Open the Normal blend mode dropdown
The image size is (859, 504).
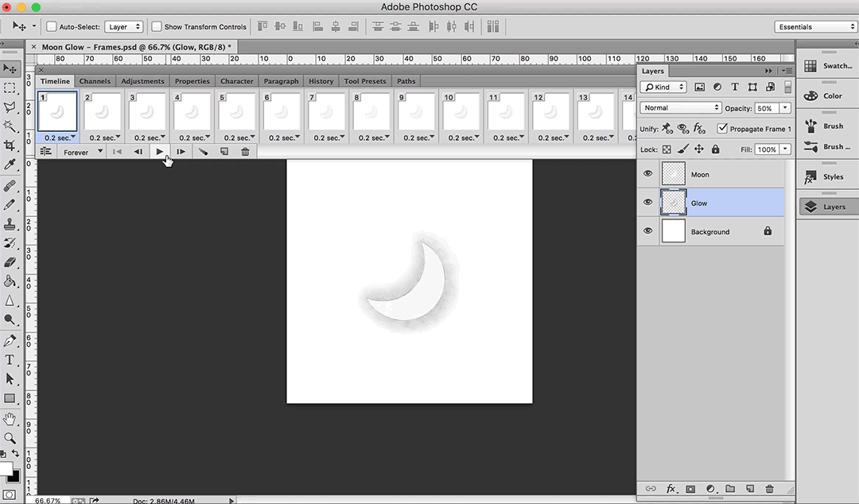click(x=680, y=107)
